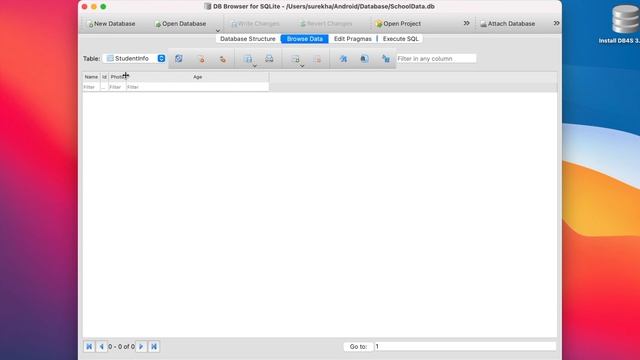640x360 pixels.
Task: Click the Revert Changes toolbar button
Action: (326, 24)
